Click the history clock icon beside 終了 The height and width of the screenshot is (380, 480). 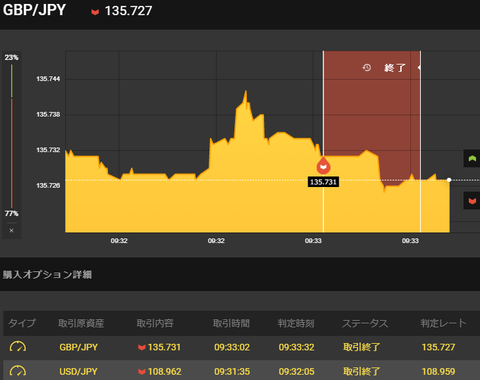pos(367,68)
